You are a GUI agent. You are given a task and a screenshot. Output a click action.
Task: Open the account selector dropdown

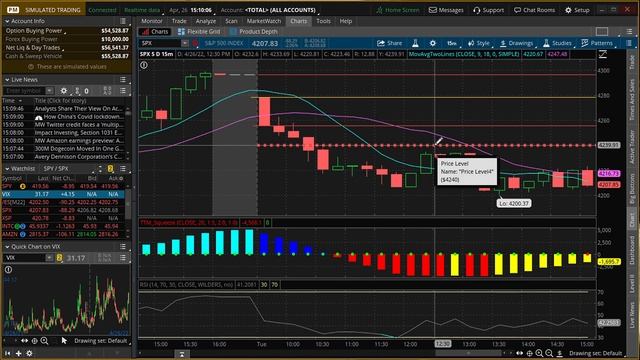tap(281, 10)
